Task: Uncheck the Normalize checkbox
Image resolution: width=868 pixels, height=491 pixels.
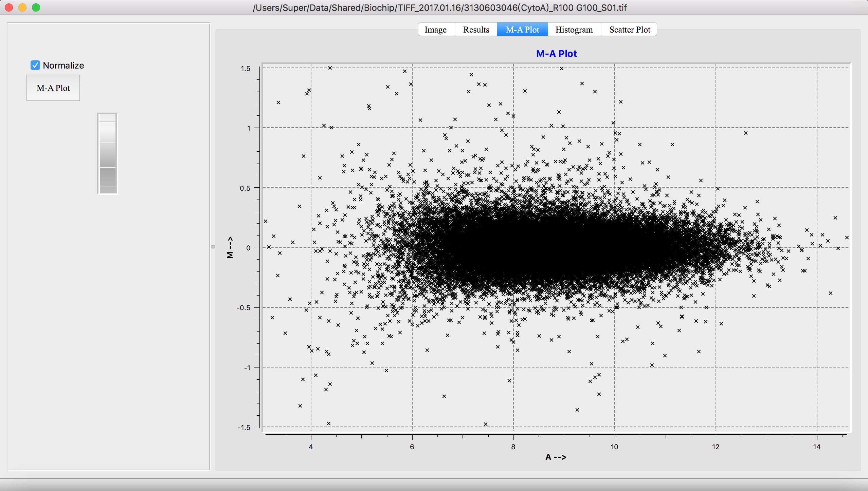Action: [x=35, y=65]
